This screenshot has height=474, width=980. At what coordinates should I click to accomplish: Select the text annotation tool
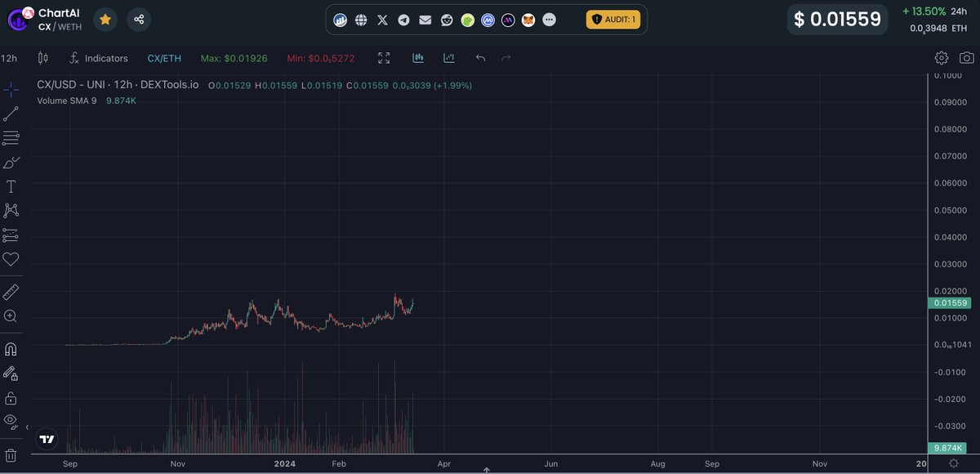tap(11, 186)
